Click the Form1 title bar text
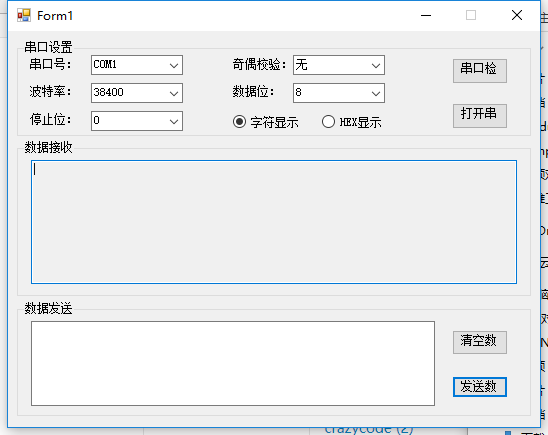This screenshot has width=548, height=435. [55, 16]
